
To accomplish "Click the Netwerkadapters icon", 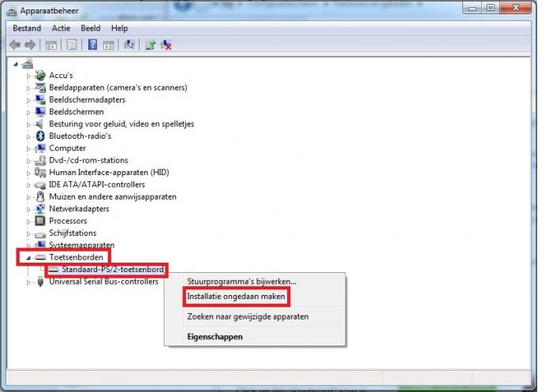I will pos(40,209).
